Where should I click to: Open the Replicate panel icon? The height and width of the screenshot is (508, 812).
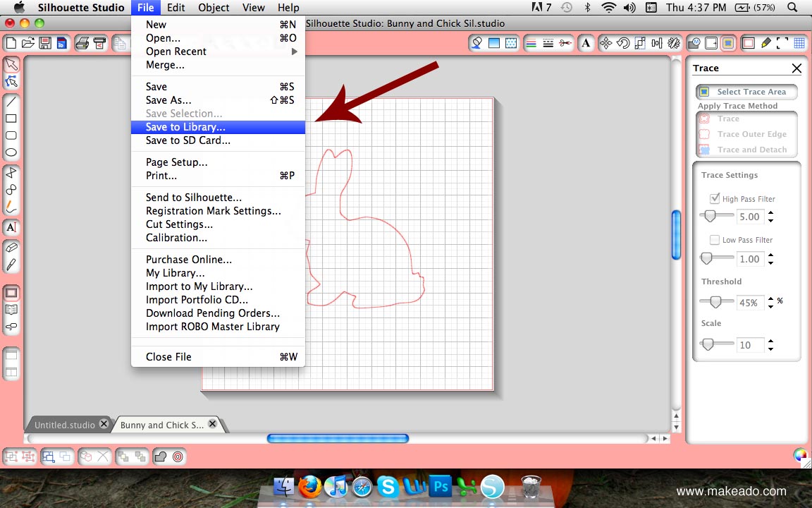(674, 43)
